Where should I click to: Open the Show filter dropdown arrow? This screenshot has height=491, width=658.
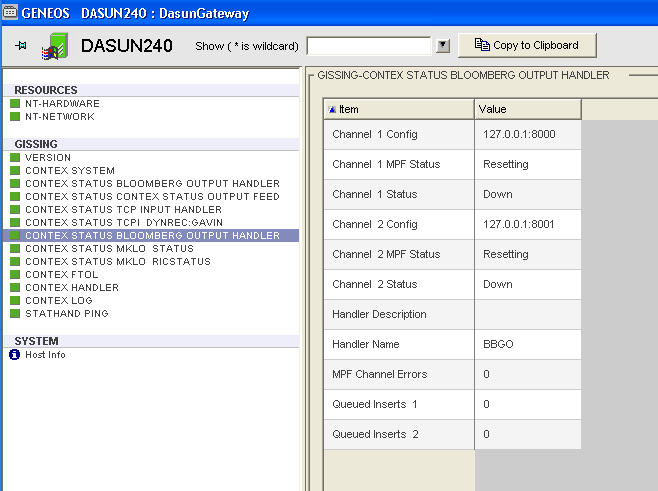(443, 46)
